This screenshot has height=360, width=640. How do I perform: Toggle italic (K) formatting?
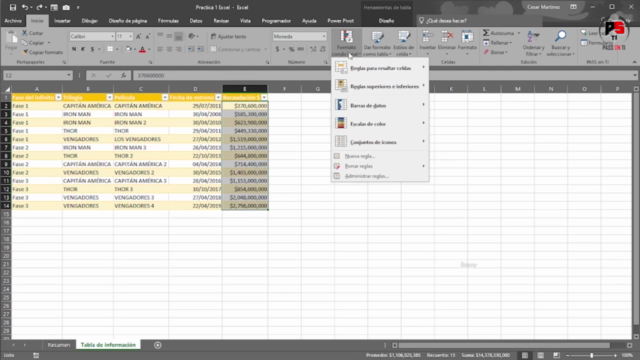[83, 49]
